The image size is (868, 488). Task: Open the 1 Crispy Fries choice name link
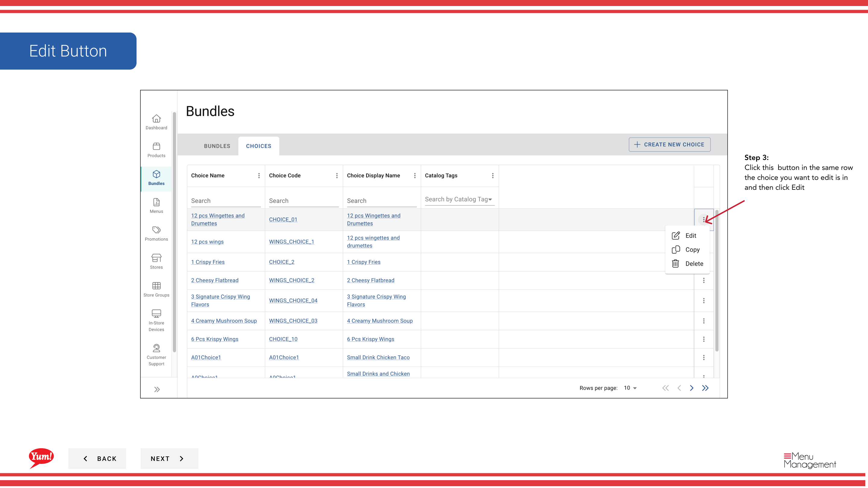(x=208, y=262)
